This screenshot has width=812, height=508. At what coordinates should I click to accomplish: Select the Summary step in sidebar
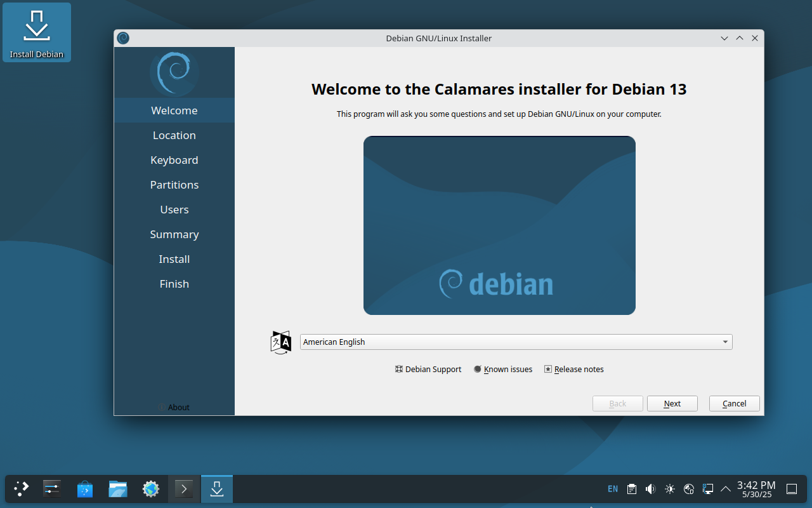174,234
